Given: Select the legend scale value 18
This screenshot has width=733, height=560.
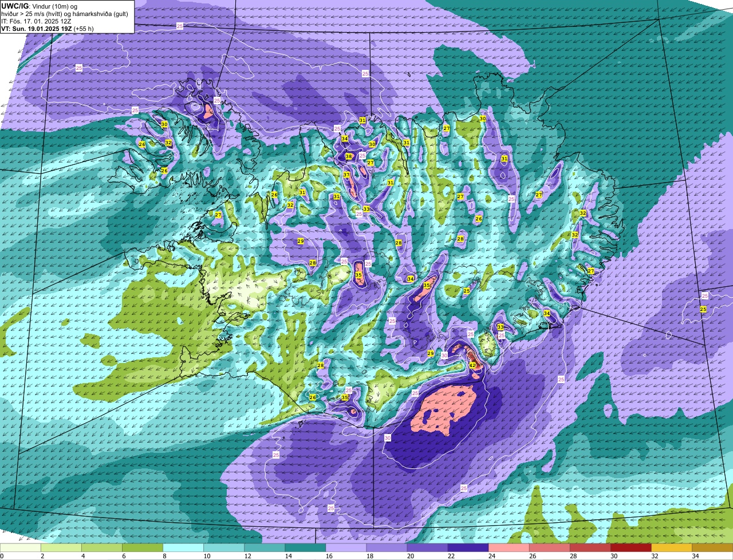Looking at the screenshot, I should 369,556.
